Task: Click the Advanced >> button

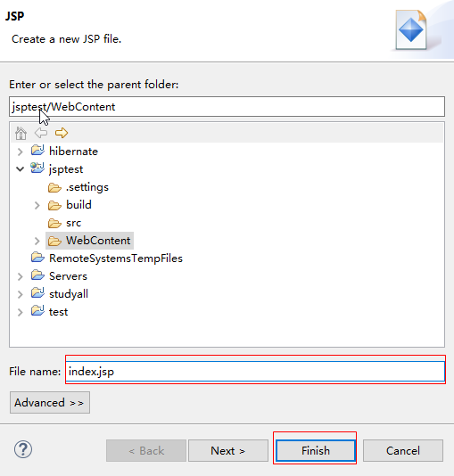Action: [50, 403]
